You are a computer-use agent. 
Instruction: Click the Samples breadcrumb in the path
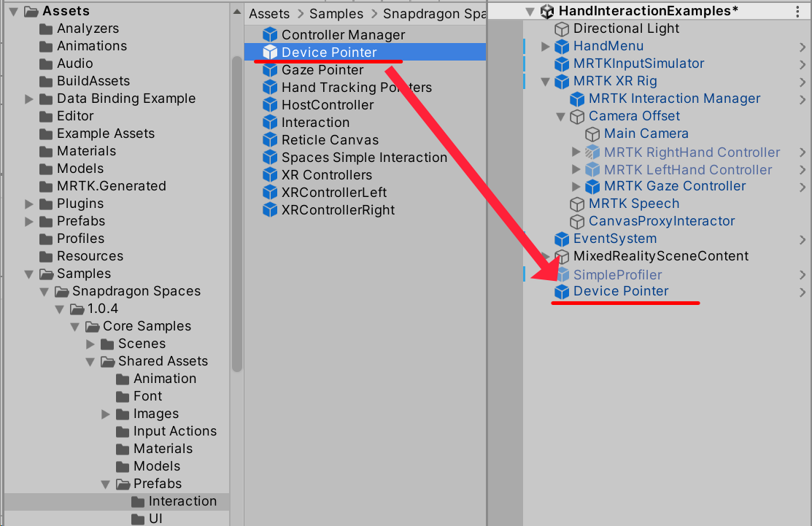click(x=336, y=13)
